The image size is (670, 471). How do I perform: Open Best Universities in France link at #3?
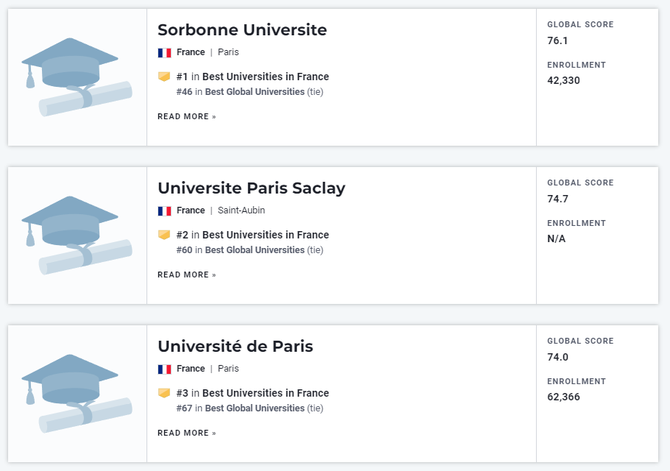pyautogui.click(x=265, y=393)
